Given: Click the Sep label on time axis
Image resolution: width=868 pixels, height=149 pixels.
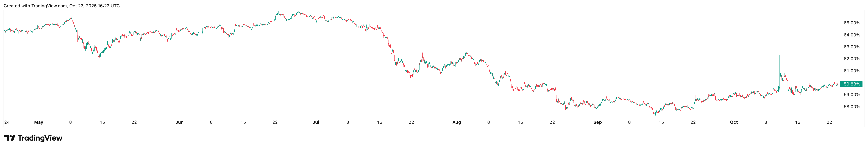Looking at the screenshot, I should [597, 122].
